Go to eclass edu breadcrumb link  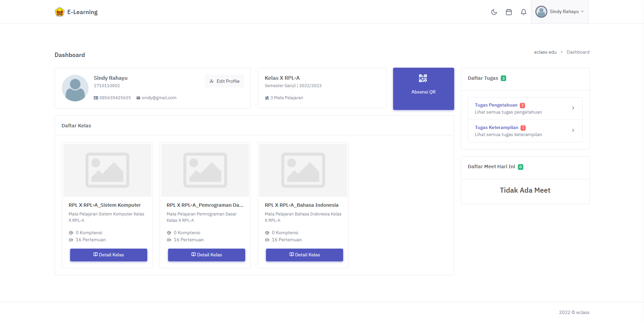pyautogui.click(x=545, y=52)
